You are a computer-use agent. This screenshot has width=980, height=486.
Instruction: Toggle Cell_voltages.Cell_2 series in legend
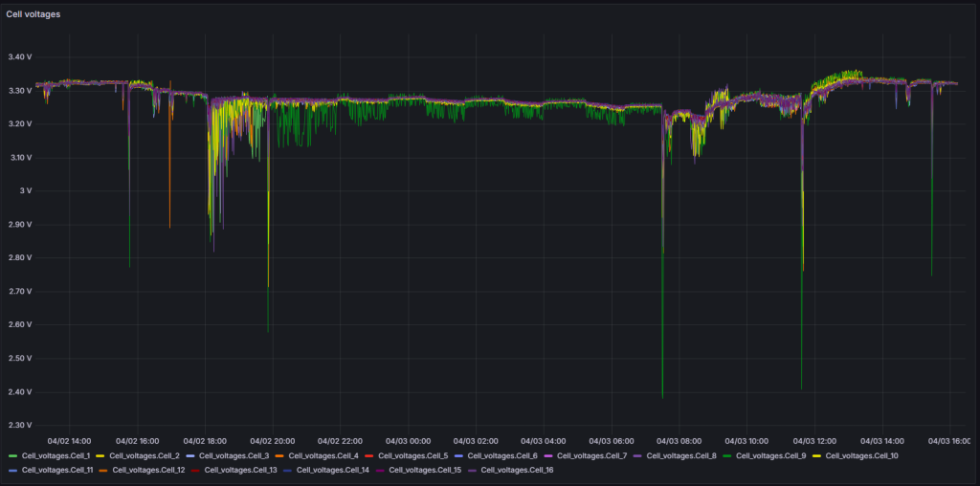point(145,456)
